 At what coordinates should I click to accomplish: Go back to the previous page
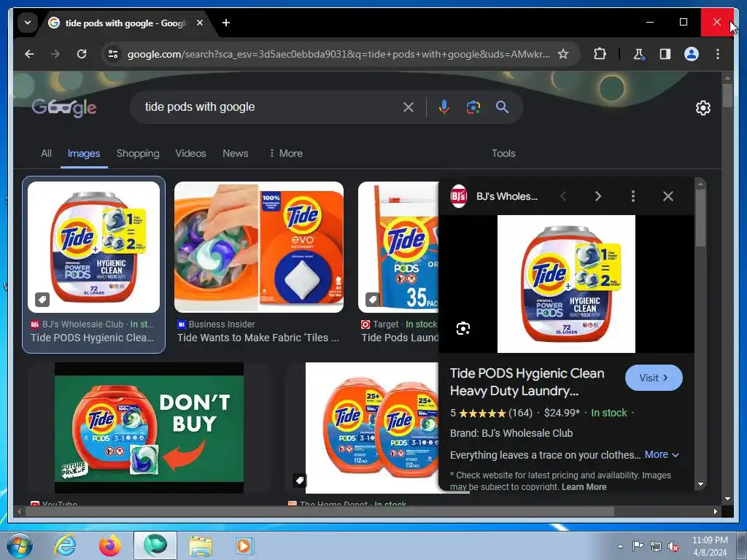pos(29,54)
